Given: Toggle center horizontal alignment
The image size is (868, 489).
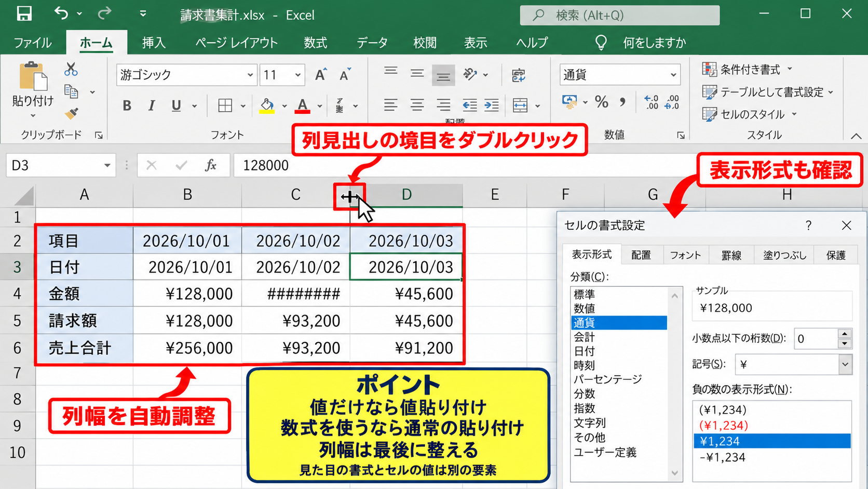Looking at the screenshot, I should click(417, 105).
